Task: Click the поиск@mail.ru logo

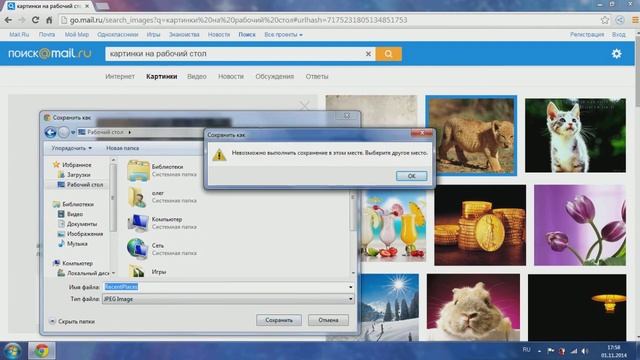Action: tap(49, 53)
